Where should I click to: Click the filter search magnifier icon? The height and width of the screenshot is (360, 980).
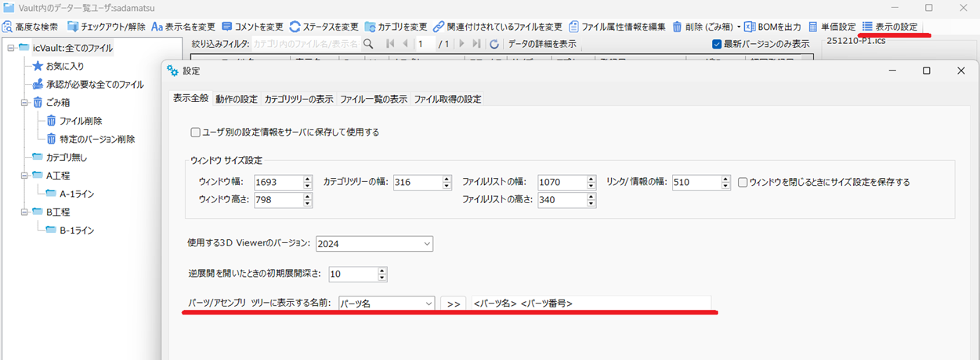tap(367, 44)
